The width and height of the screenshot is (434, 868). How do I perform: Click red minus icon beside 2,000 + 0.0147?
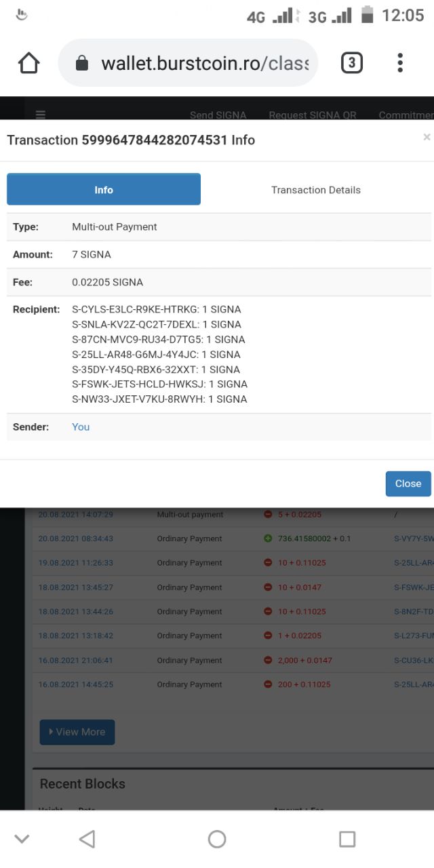[x=268, y=660]
